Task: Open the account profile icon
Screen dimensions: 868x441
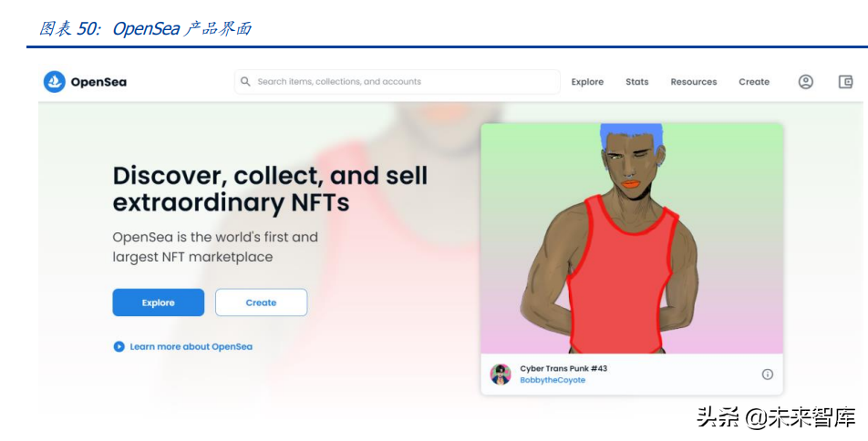Action: tap(805, 82)
